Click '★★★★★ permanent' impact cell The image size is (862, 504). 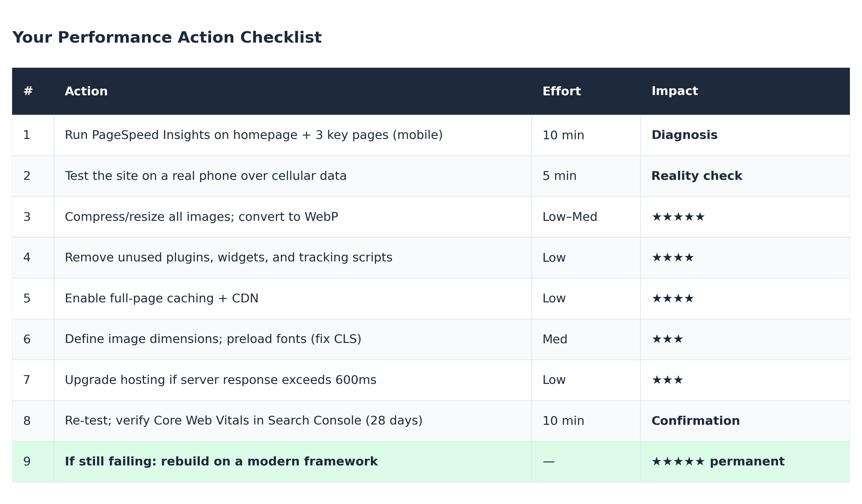pos(718,462)
